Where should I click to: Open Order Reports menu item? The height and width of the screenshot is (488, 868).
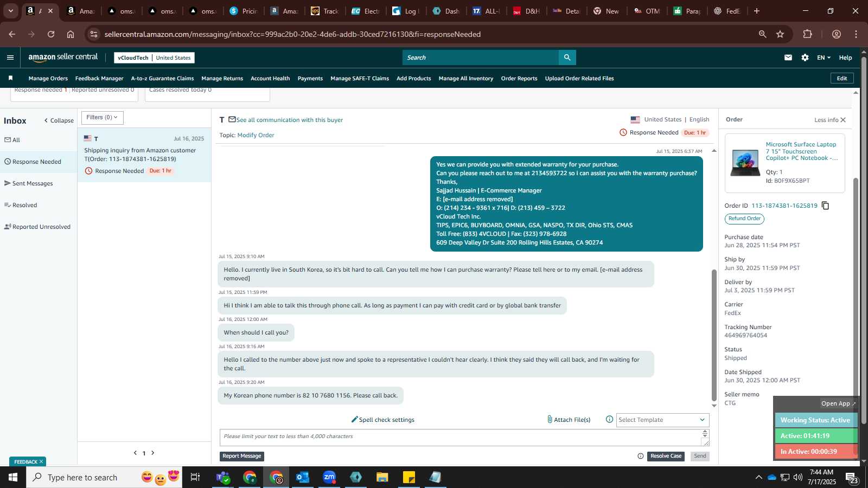519,79
